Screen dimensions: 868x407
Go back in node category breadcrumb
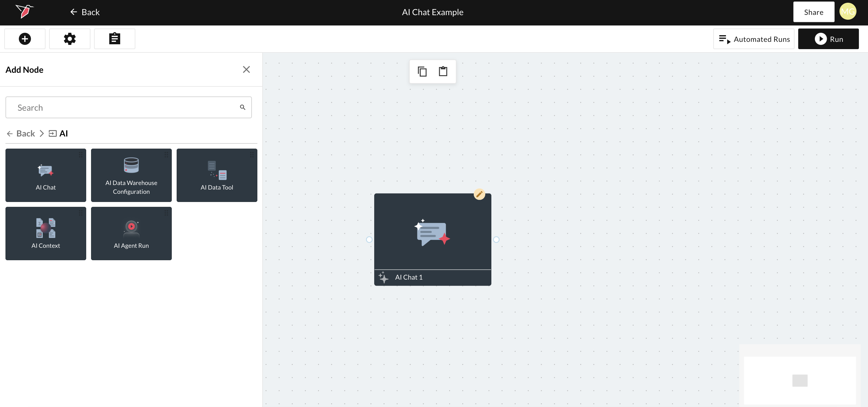[x=21, y=134]
